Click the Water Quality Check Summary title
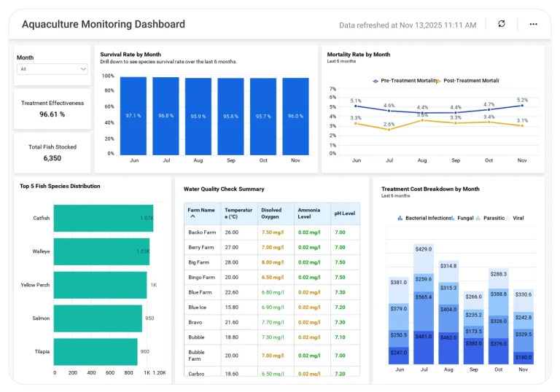The image size is (560, 392). 224,189
